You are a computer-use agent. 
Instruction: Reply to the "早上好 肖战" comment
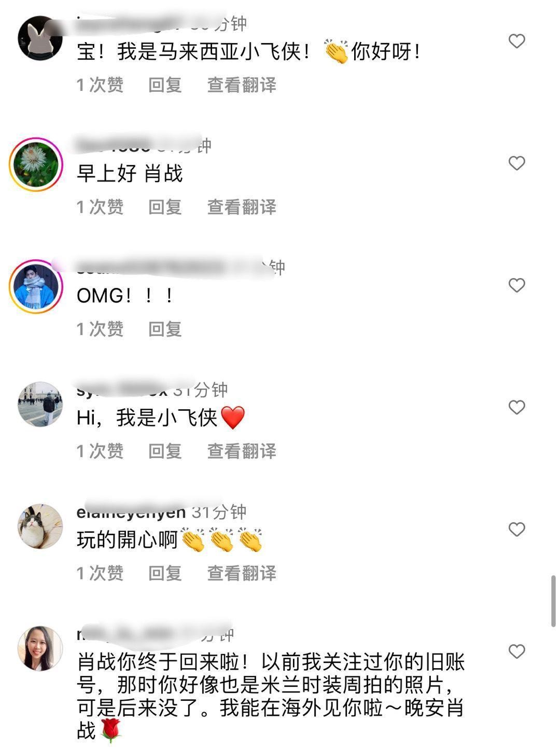pos(165,207)
